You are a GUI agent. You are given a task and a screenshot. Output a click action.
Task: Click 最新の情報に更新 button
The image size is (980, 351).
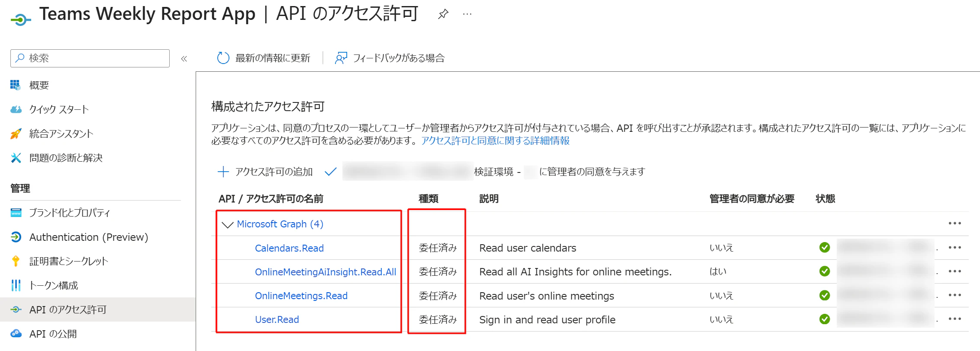click(x=264, y=58)
